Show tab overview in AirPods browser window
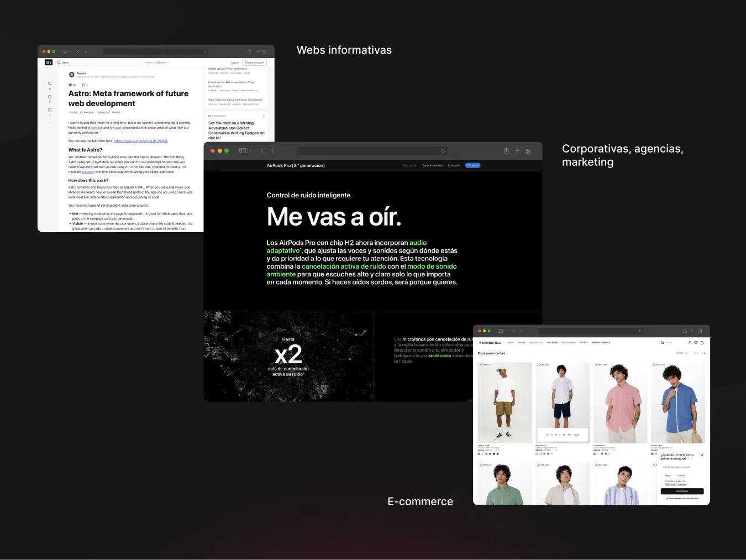Viewport: 746px width, 560px height. point(528,151)
